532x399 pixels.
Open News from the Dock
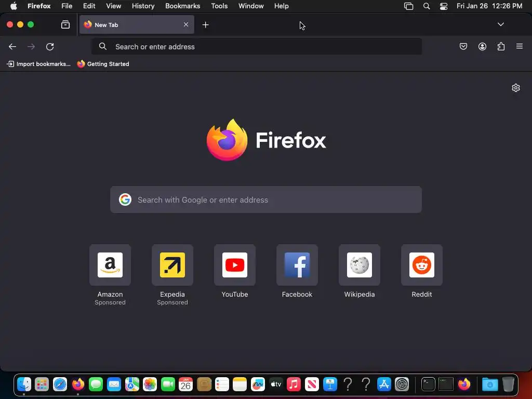point(312,384)
